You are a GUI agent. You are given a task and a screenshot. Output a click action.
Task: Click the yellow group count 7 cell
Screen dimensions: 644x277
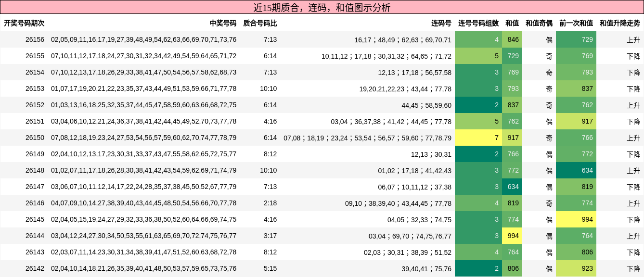(478, 138)
